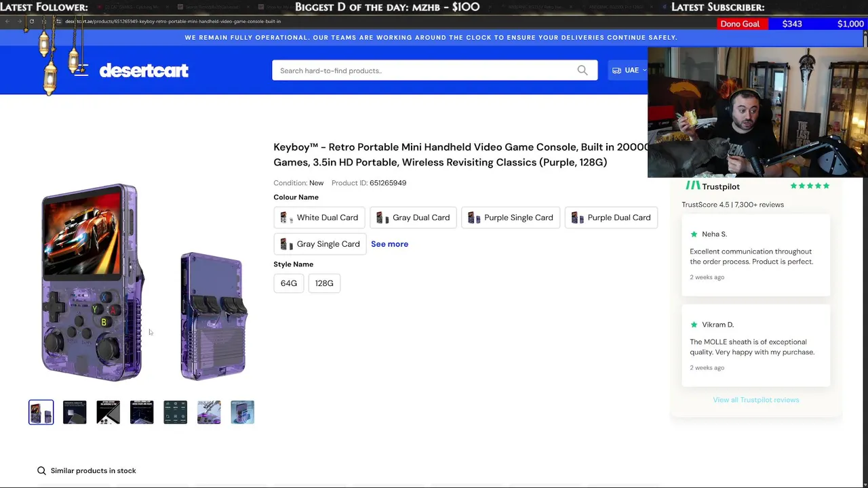Click green star icon next to Vikram D.
Image resolution: width=868 pixels, height=488 pixels.
coord(694,325)
